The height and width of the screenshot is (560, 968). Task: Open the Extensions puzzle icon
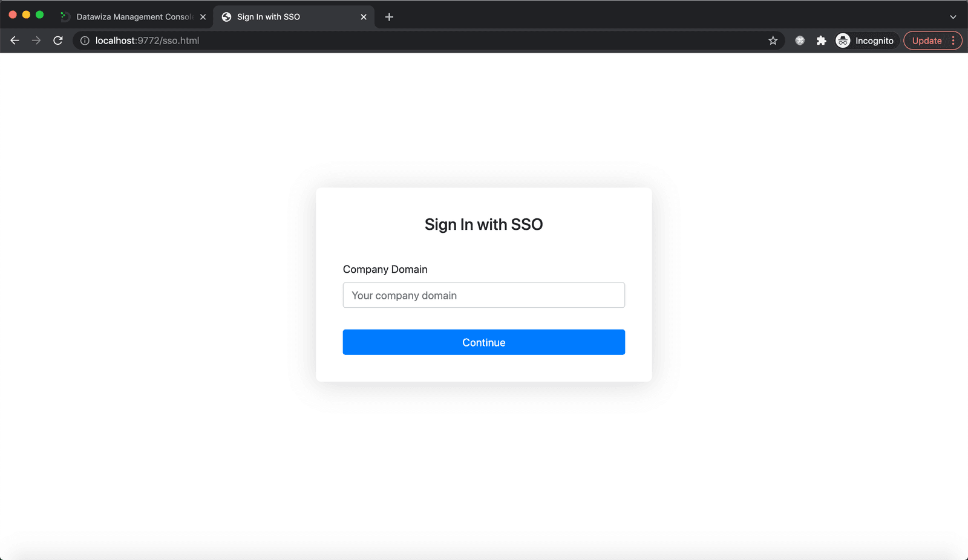[x=821, y=41]
